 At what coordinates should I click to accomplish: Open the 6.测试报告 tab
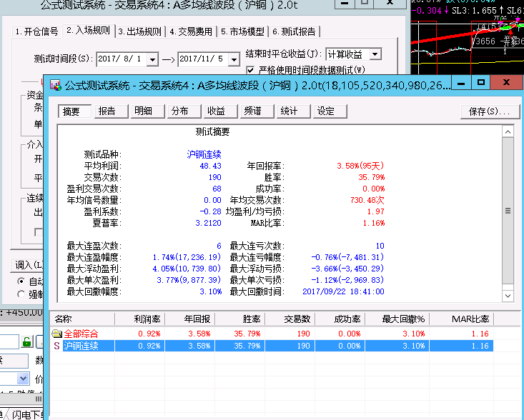(294, 31)
